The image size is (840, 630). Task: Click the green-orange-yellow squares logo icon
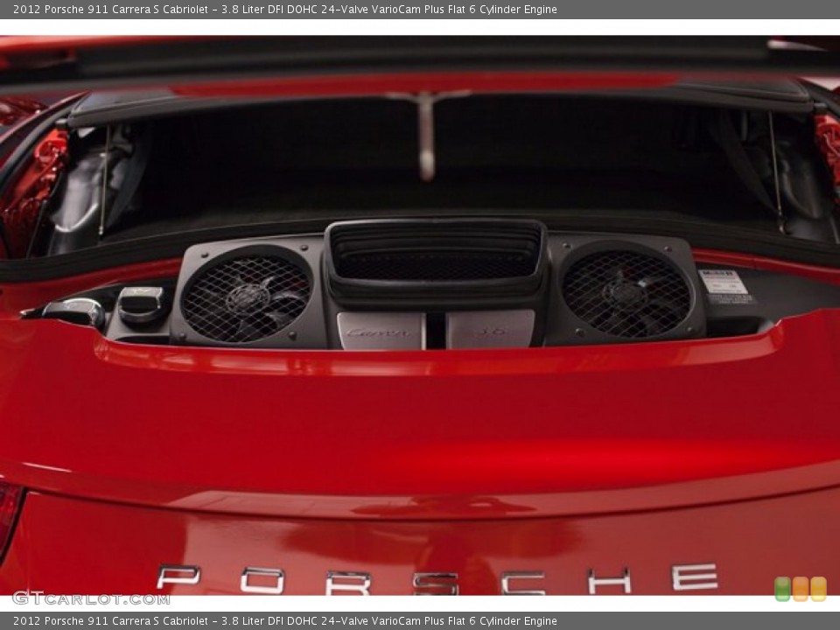[801, 589]
